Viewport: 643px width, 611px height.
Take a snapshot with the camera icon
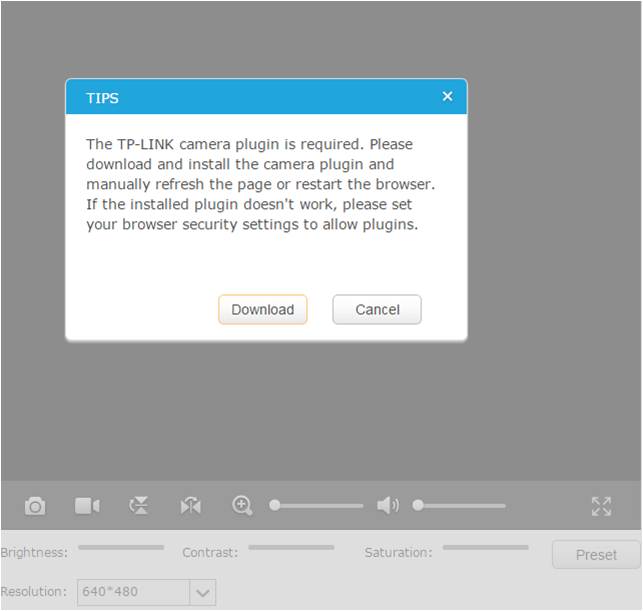click(35, 506)
